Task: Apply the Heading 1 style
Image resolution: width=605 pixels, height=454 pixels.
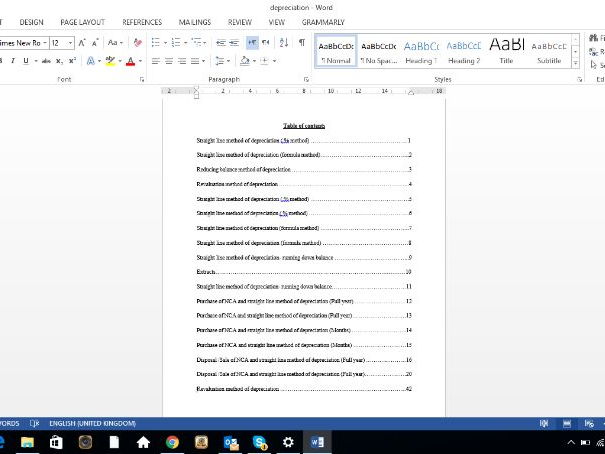Action: point(420,51)
